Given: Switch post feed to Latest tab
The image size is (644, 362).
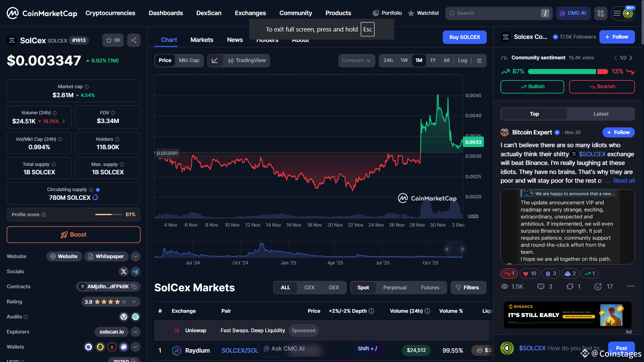Looking at the screenshot, I should click(601, 114).
